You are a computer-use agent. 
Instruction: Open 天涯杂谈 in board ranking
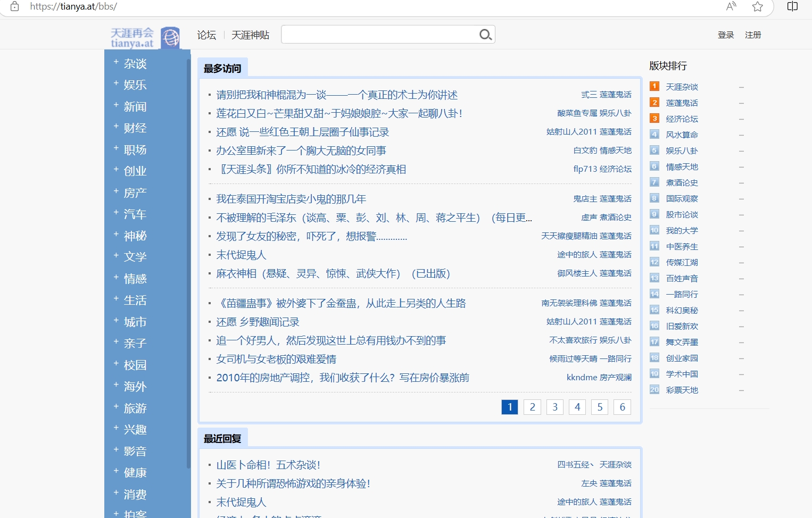(682, 87)
